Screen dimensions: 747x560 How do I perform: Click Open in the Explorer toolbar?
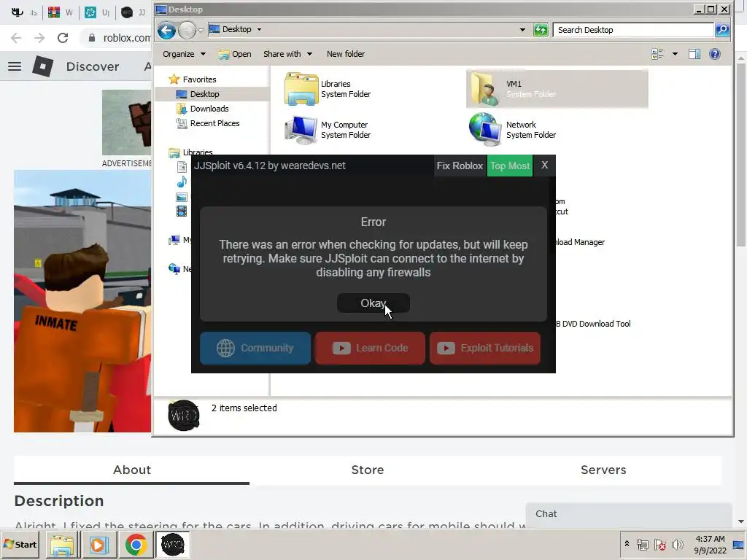(235, 54)
